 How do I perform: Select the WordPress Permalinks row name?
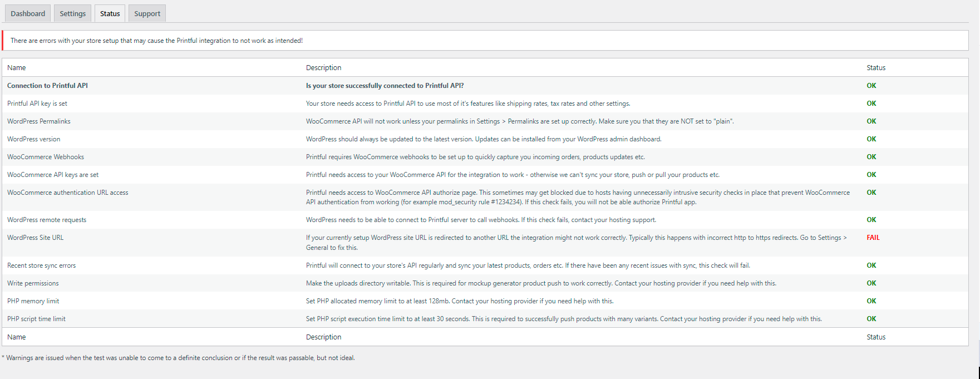(x=39, y=121)
